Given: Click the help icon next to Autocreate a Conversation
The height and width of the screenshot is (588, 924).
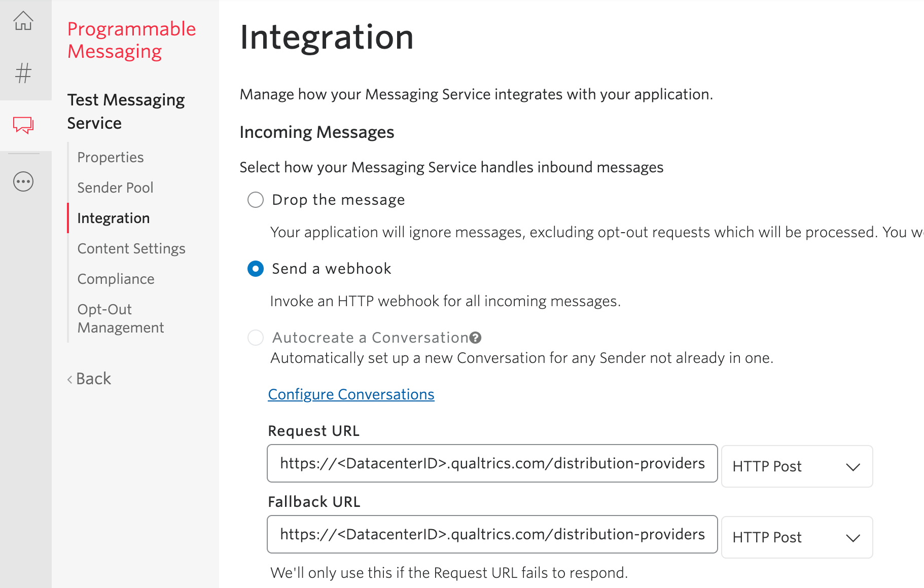Looking at the screenshot, I should (476, 337).
